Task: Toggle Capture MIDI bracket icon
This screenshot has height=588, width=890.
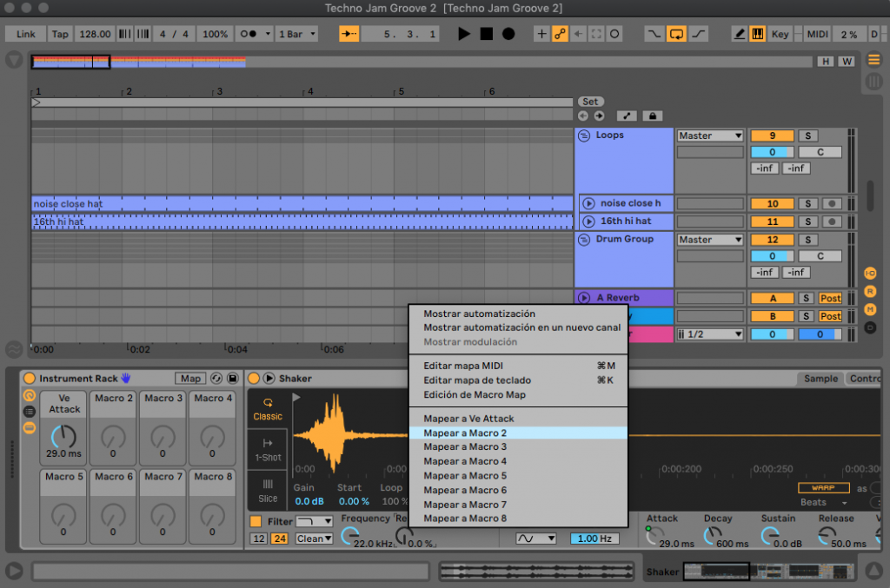Action: 596,34
